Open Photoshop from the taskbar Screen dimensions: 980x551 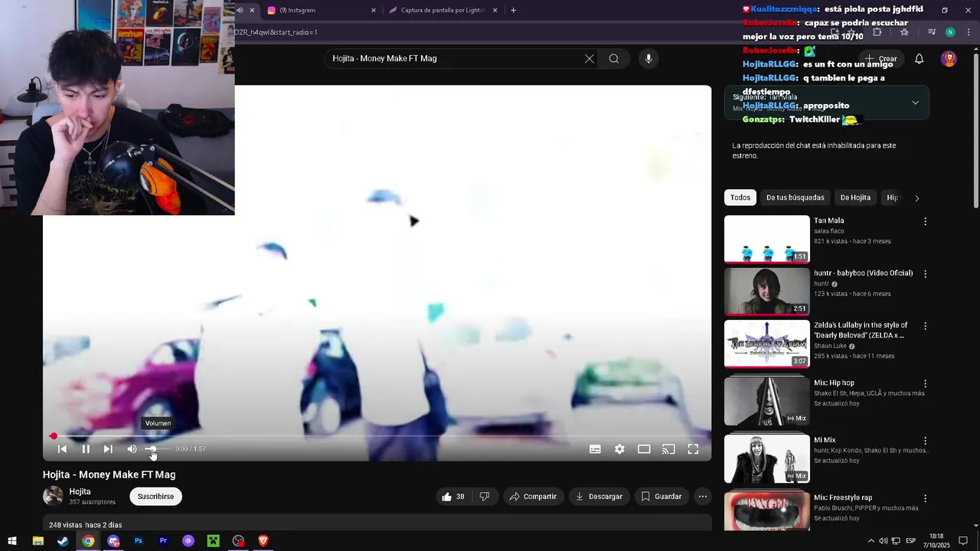pos(138,541)
